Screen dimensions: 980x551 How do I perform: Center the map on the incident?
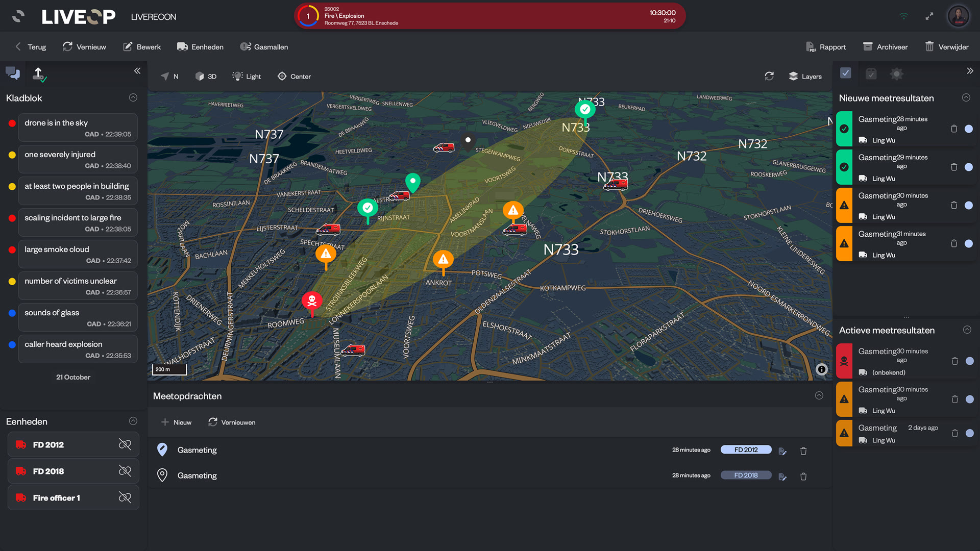[294, 77]
